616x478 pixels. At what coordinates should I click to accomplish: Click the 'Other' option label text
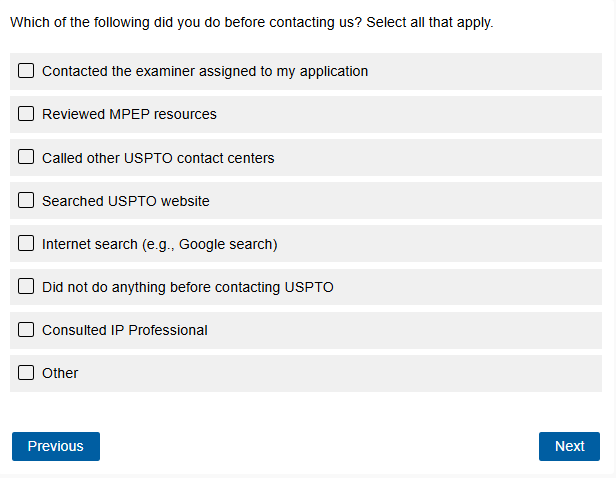(60, 373)
